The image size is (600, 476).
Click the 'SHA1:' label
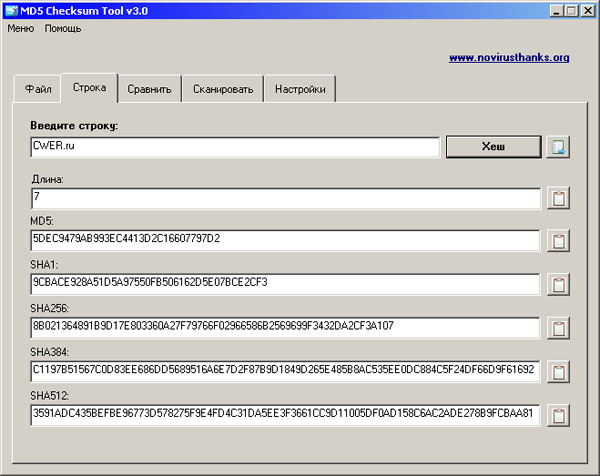44,265
